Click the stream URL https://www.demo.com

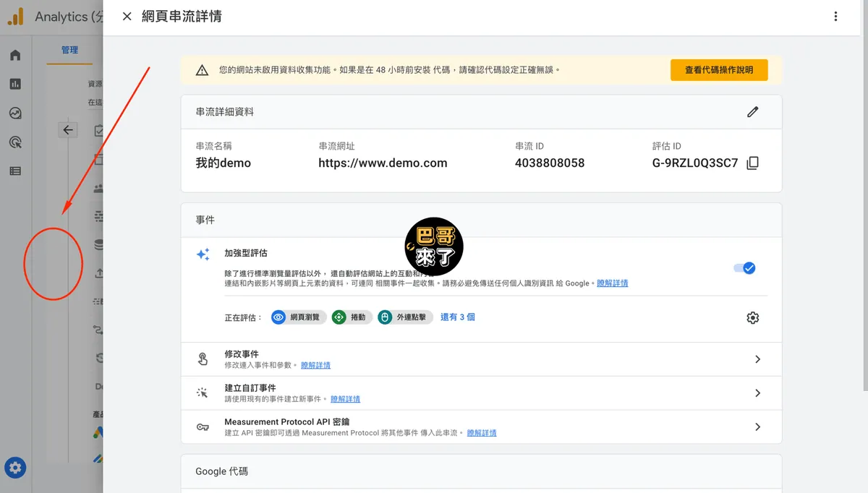[x=383, y=163]
